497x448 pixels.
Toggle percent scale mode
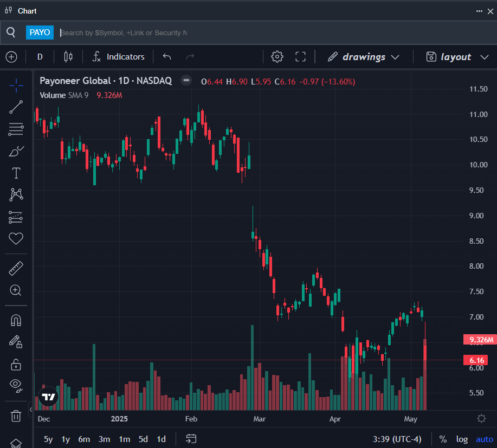click(x=443, y=439)
